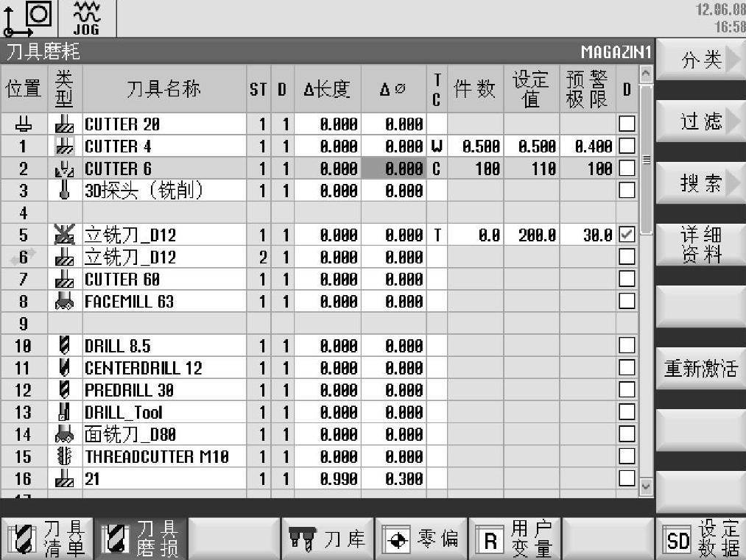Screen dimensions: 746x560
Task: Click the 3D探头 probe tool icon
Action: pyautogui.click(x=65, y=191)
